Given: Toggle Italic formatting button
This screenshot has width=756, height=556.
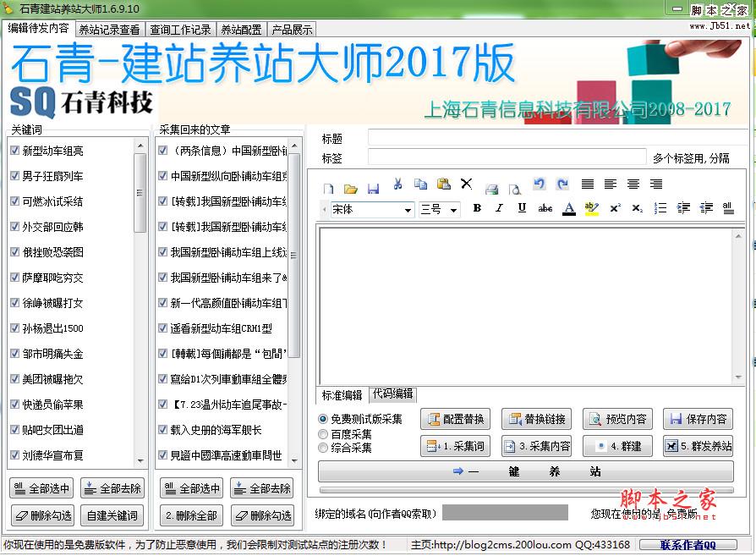Looking at the screenshot, I should [499, 208].
